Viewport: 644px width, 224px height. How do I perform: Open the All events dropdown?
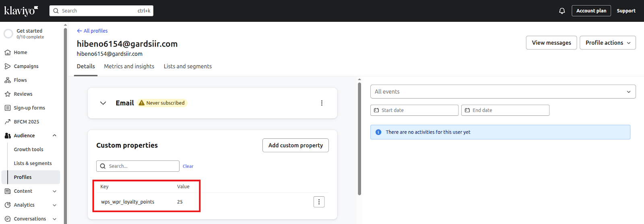[503, 92]
